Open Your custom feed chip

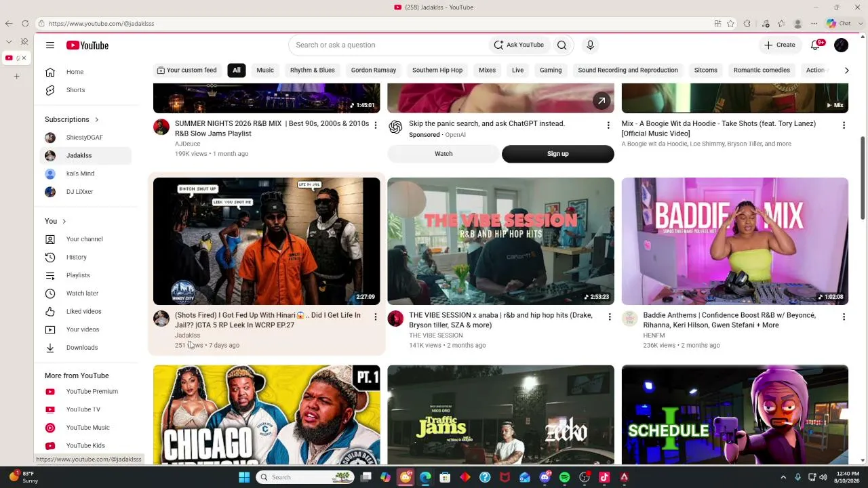tap(186, 70)
